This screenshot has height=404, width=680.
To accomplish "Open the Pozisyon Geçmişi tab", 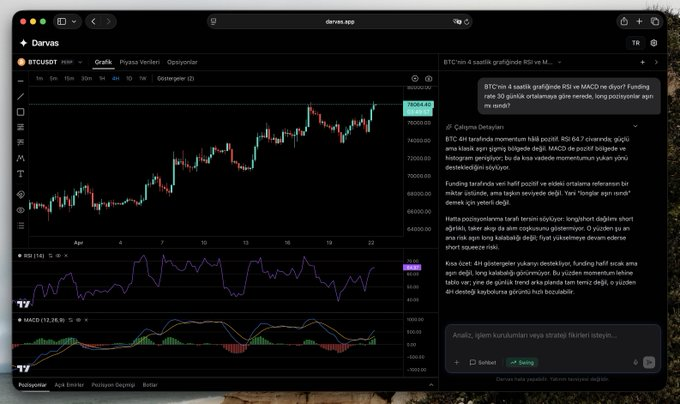I will pos(113,385).
